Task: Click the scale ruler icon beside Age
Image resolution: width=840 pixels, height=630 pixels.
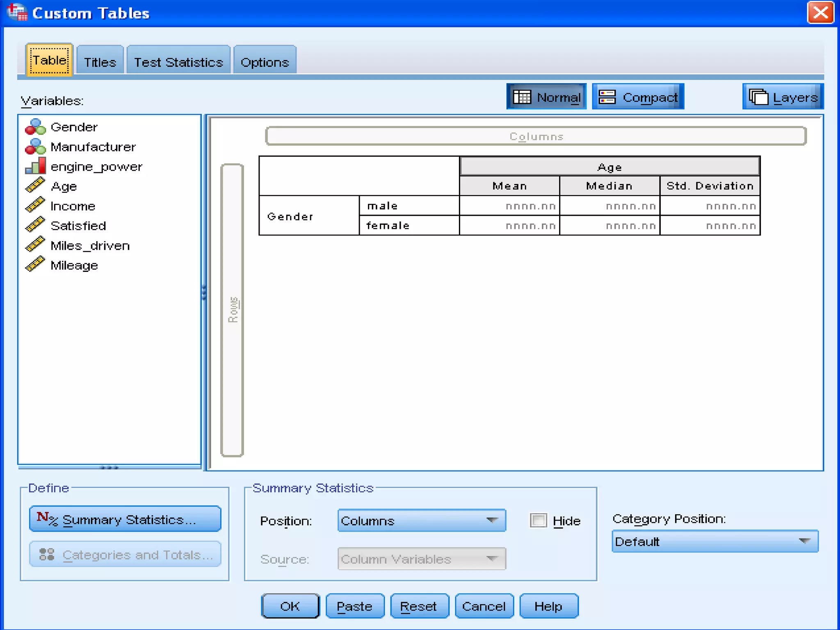Action: pos(35,185)
